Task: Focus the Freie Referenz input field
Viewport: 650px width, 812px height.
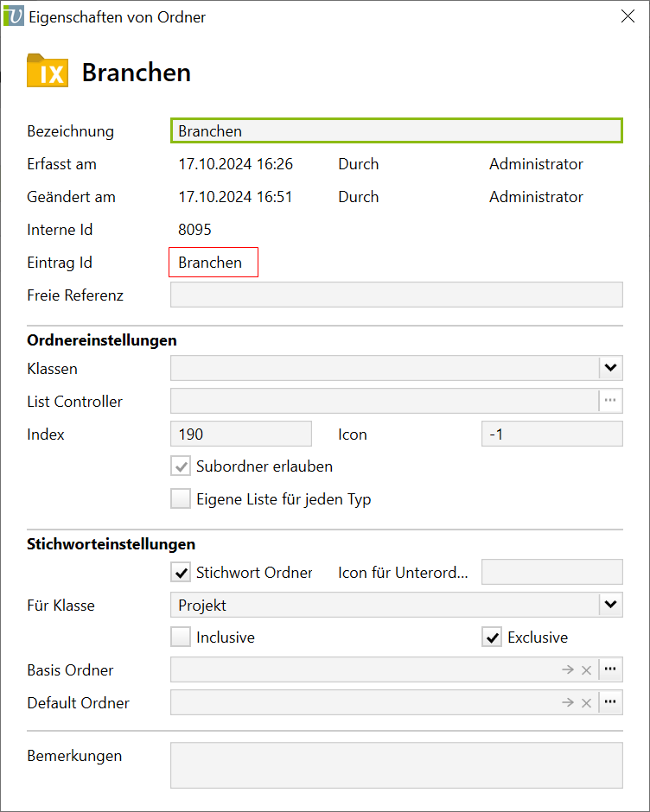Action: pyautogui.click(x=396, y=295)
